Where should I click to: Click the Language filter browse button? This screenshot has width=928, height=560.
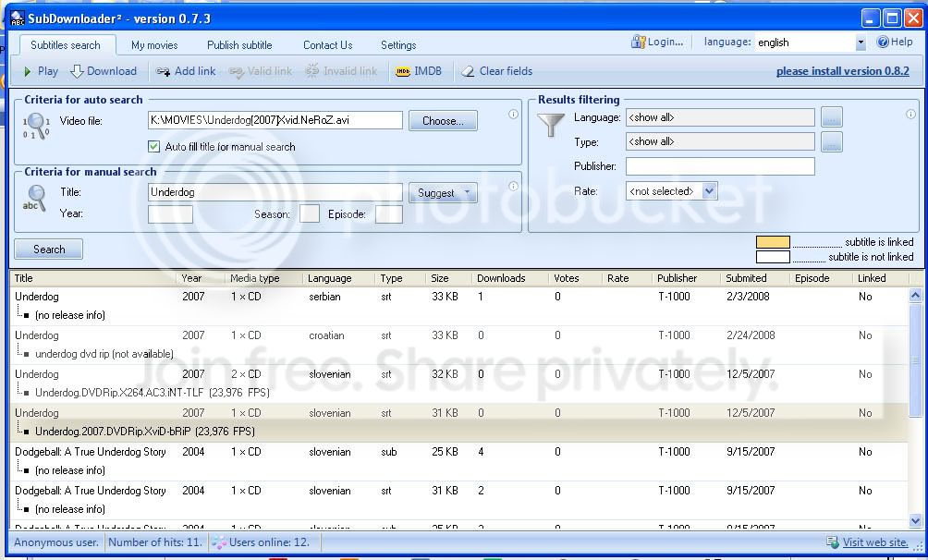coord(832,117)
